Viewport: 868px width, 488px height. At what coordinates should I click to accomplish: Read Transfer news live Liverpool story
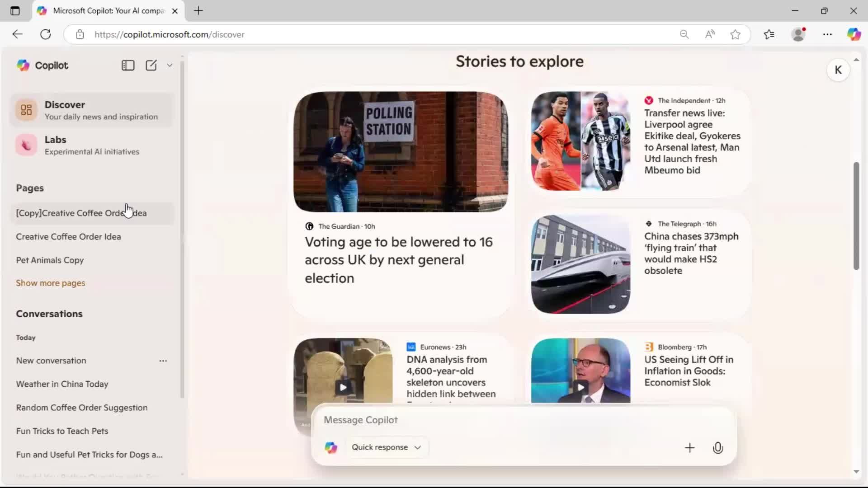[692, 141]
